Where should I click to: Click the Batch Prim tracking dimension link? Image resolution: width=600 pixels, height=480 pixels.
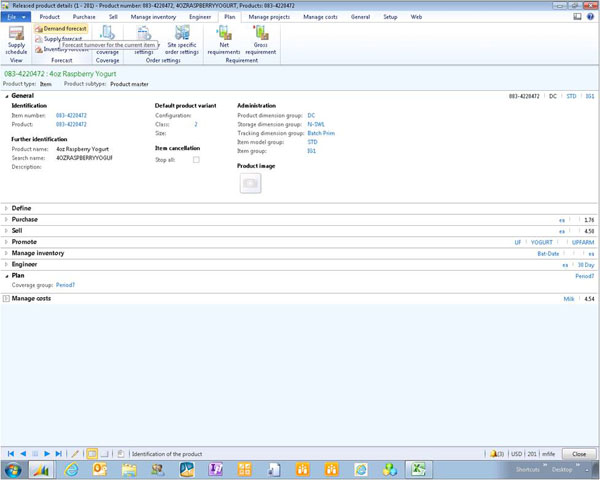(321, 134)
